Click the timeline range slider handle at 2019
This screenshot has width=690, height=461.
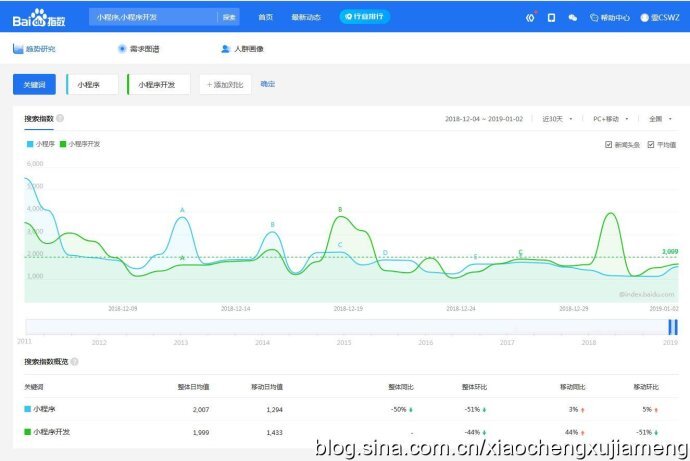(x=673, y=327)
